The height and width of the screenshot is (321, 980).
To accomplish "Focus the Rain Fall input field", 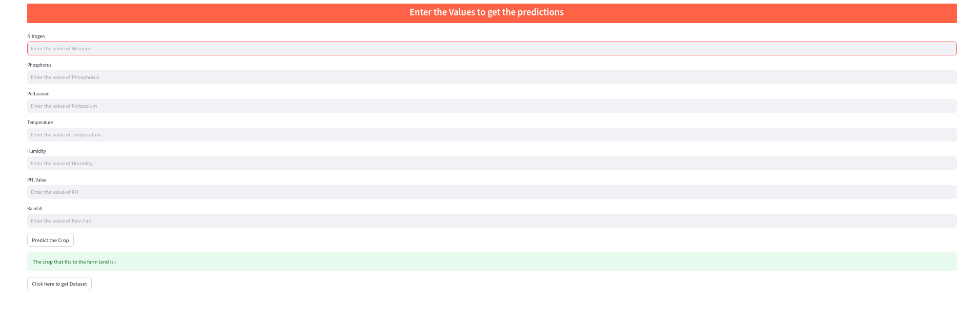I will pyautogui.click(x=492, y=221).
